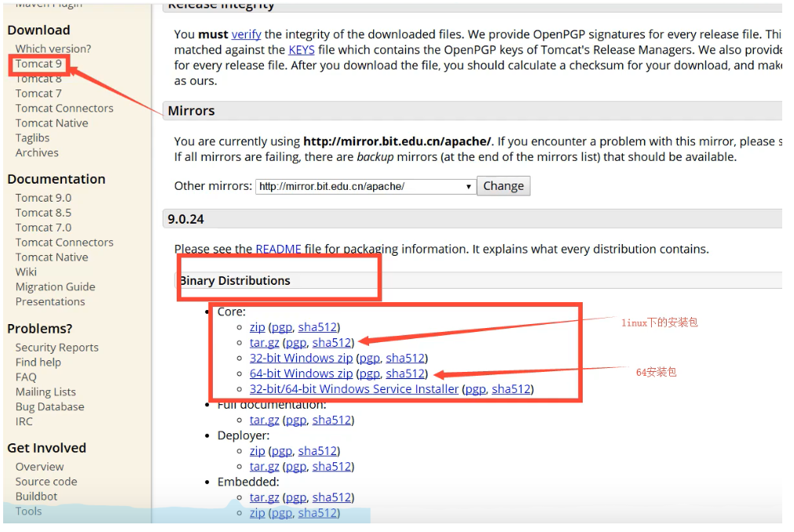This screenshot has height=532, width=794.
Task: Open the FAQ link
Action: (x=26, y=377)
